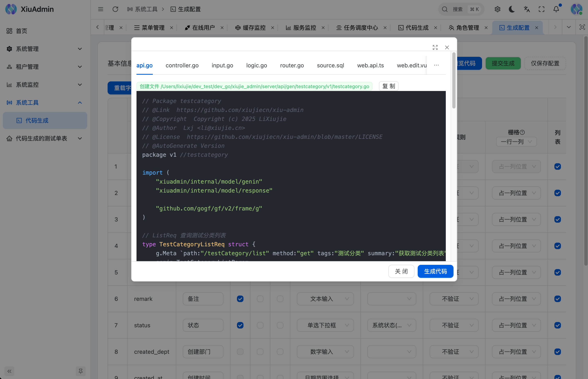Click the dialog's vertical scrollbar
The width and height of the screenshot is (588, 379).
tap(454, 80)
